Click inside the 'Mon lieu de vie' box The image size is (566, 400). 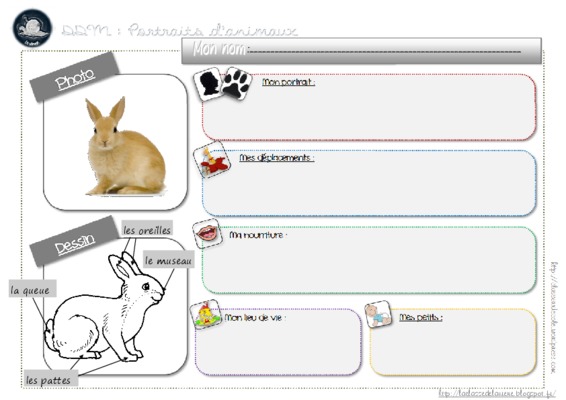278,342
